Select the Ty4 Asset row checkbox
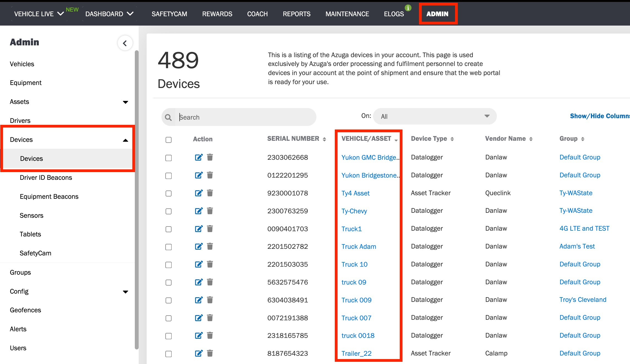The height and width of the screenshot is (364, 630). [169, 194]
